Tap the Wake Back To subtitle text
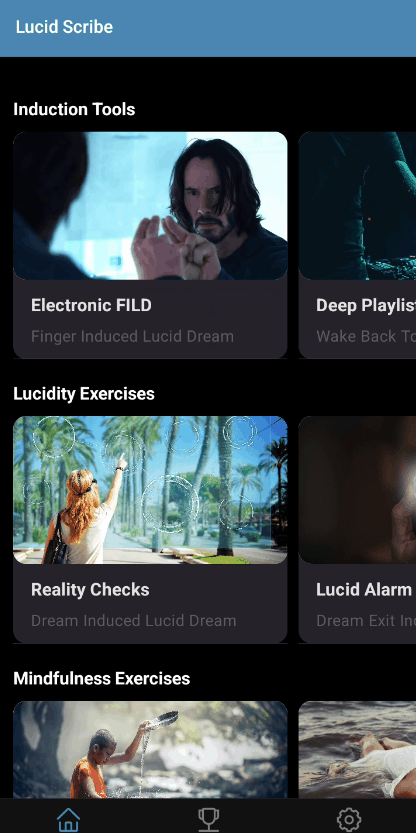 coord(366,336)
